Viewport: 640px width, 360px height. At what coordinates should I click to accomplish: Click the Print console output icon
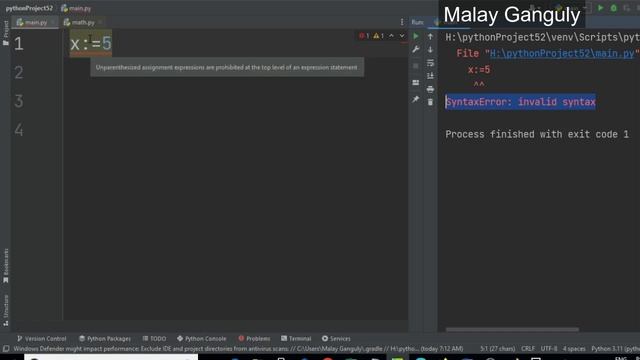click(430, 89)
